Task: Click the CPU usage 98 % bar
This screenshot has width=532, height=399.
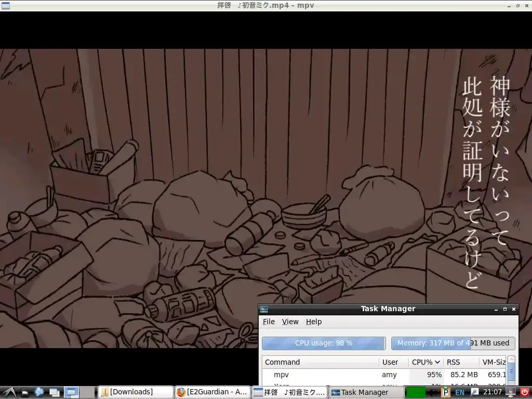Action: 324,343
